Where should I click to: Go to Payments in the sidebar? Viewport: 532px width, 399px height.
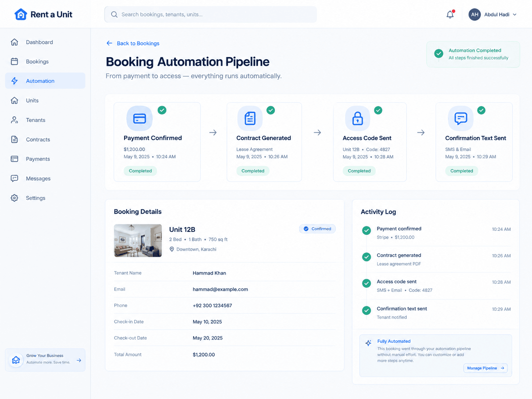45,159
